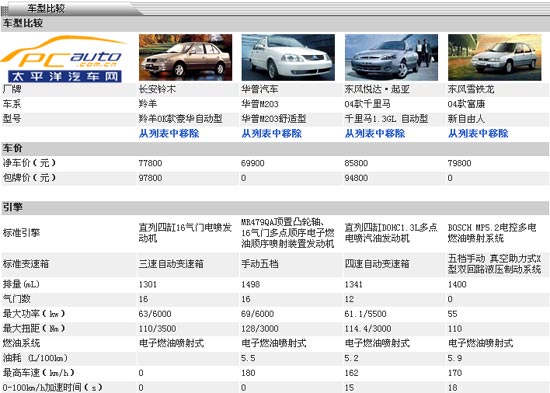Image resolution: width=550 pixels, height=393 pixels.
Task: Open the 千里马 car photo with two people
Action: [x=391, y=57]
